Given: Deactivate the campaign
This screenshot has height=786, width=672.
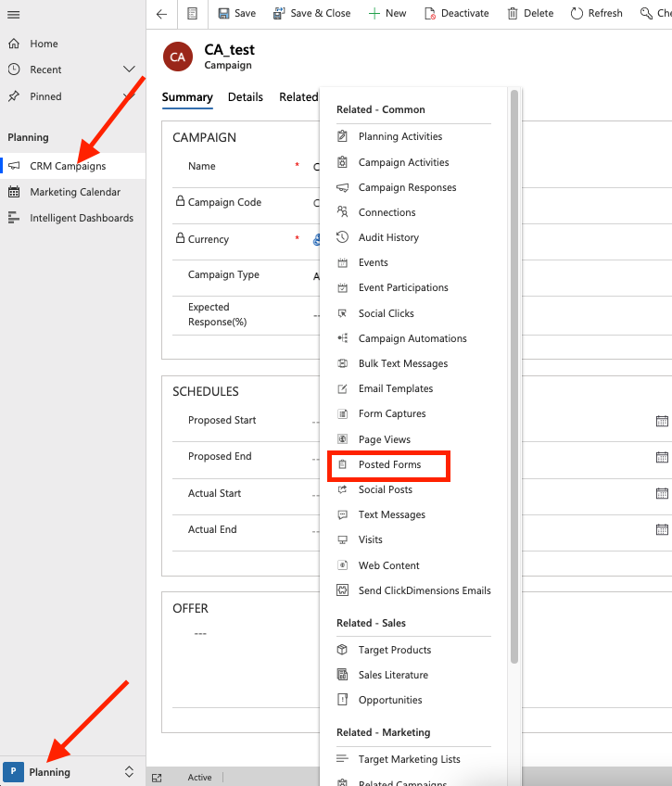Looking at the screenshot, I should (457, 14).
